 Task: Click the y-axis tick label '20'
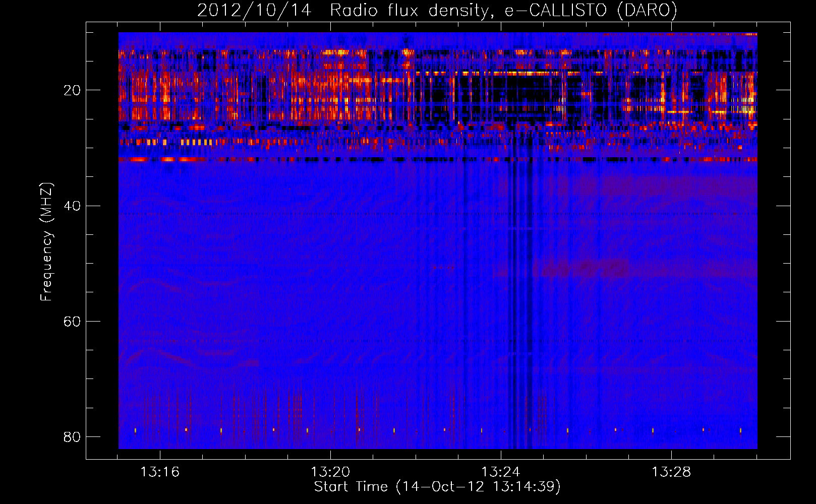click(72, 90)
